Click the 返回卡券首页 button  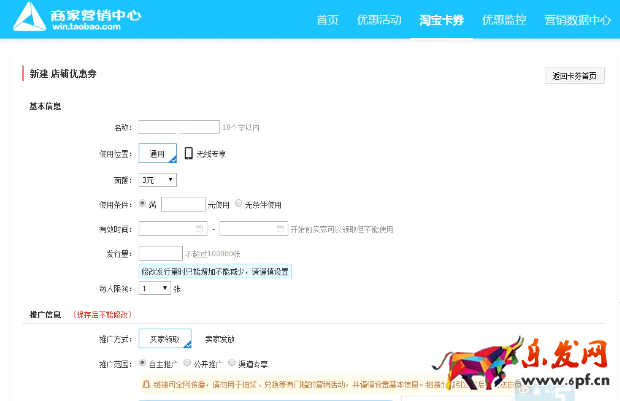point(575,76)
